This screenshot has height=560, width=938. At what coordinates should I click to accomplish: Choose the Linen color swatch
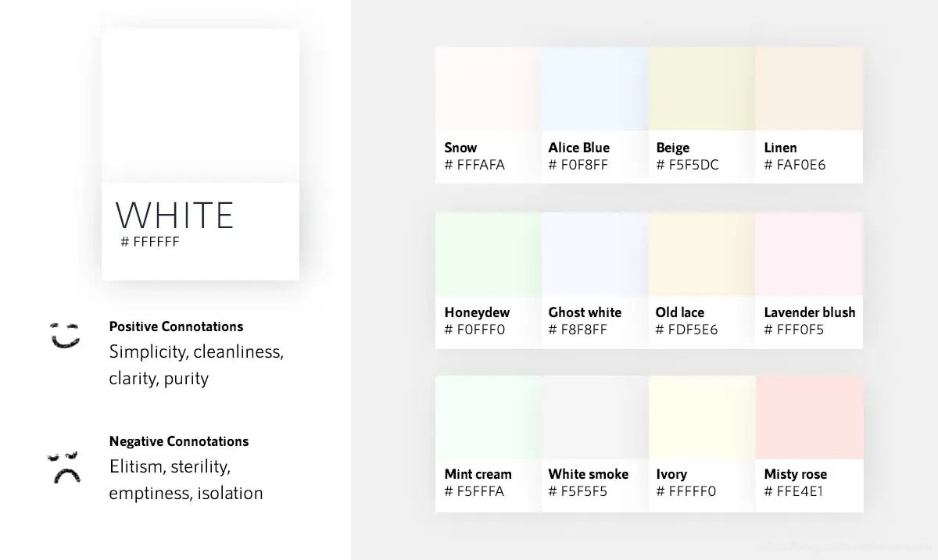[x=809, y=89]
